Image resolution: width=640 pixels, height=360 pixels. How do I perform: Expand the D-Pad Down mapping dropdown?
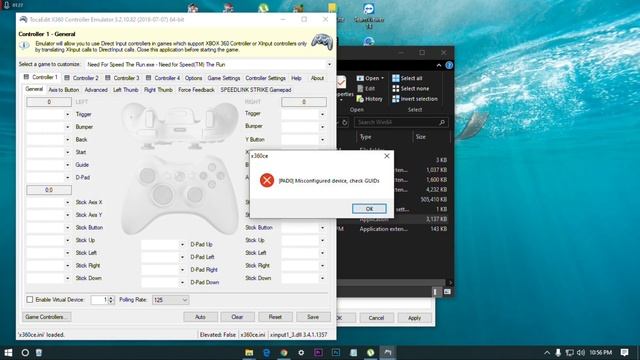point(182,282)
